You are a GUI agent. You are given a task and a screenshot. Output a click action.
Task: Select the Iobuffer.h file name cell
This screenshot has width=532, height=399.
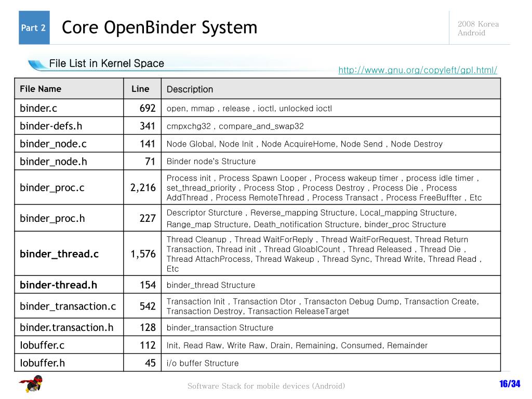(x=69, y=363)
